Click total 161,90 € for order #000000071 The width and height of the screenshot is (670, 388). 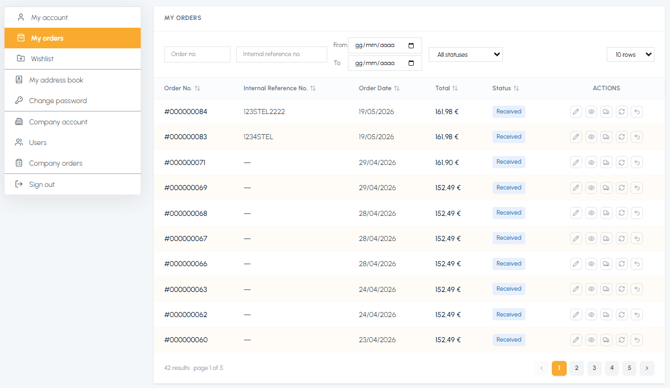point(447,162)
